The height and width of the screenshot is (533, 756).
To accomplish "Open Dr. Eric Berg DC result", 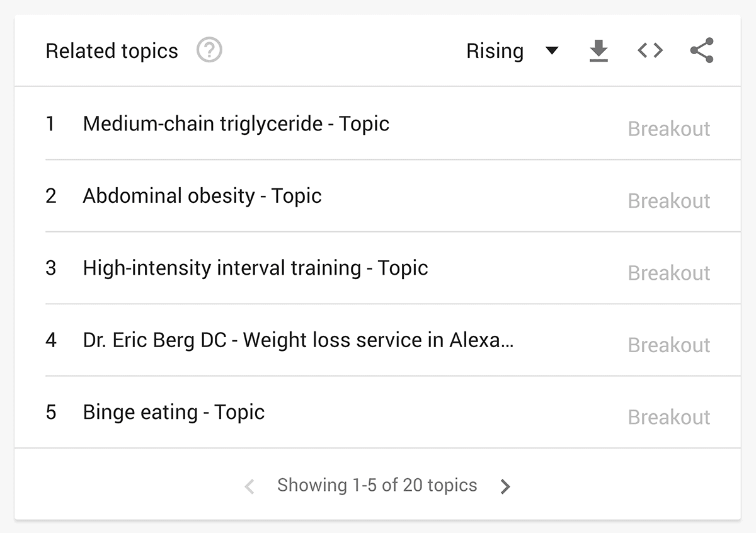I will [x=298, y=340].
